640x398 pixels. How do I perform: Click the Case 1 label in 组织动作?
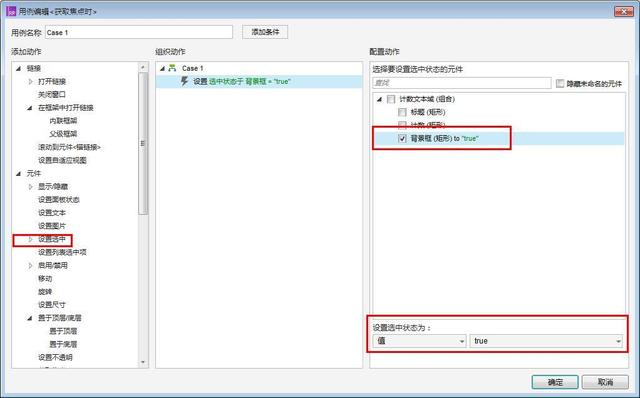coord(193,68)
